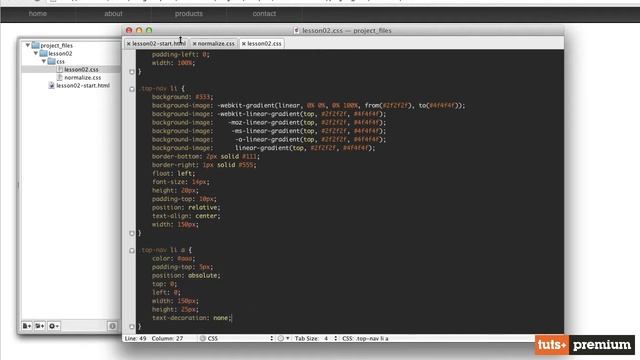Screen dimensions: 640x360
Task: Open the bundle gear popup in status bar
Action: click(x=284, y=338)
